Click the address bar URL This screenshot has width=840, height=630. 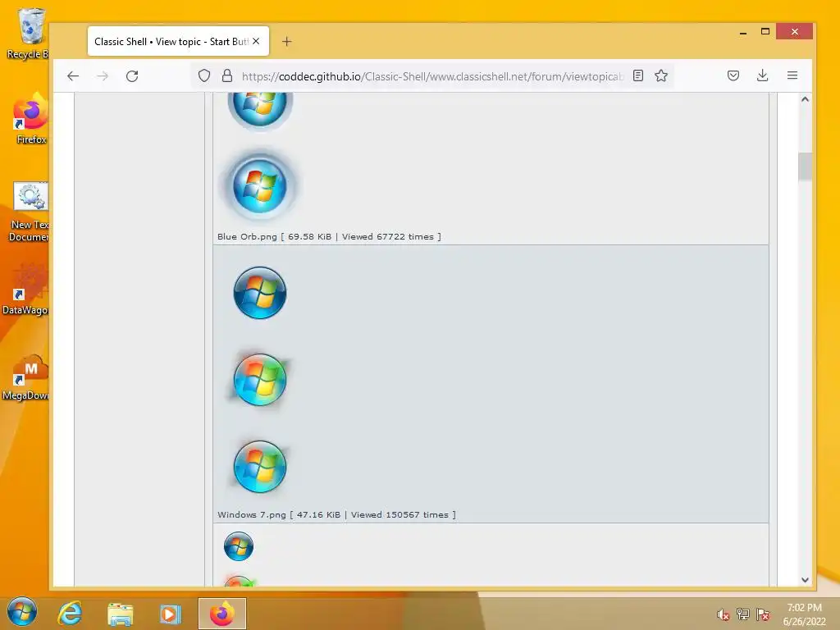433,76
